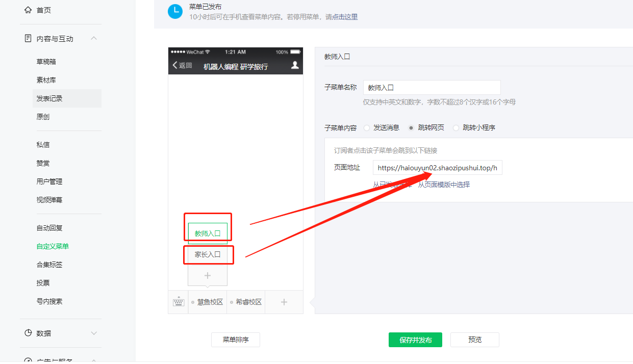Click the document icon beside 内容与互动
633x364 pixels.
click(28, 39)
